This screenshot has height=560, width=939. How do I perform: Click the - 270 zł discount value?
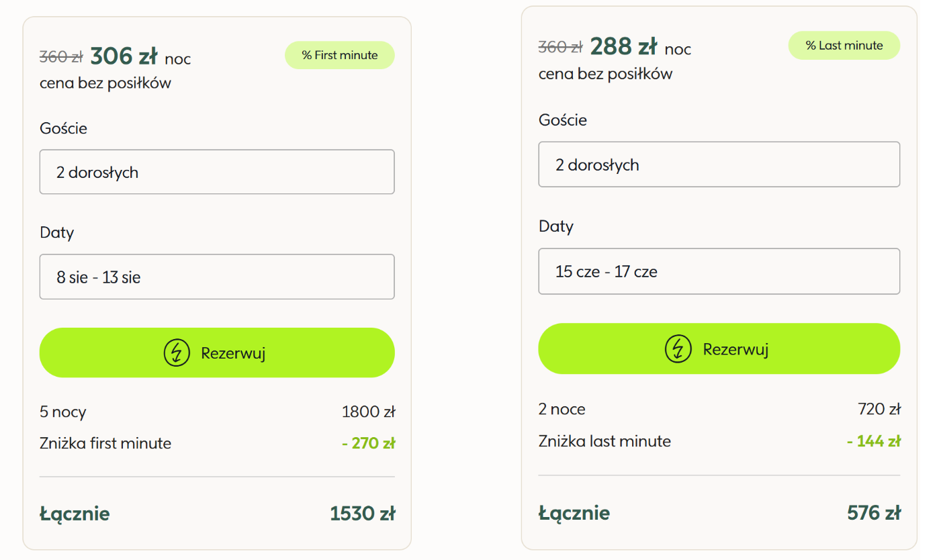(x=368, y=443)
